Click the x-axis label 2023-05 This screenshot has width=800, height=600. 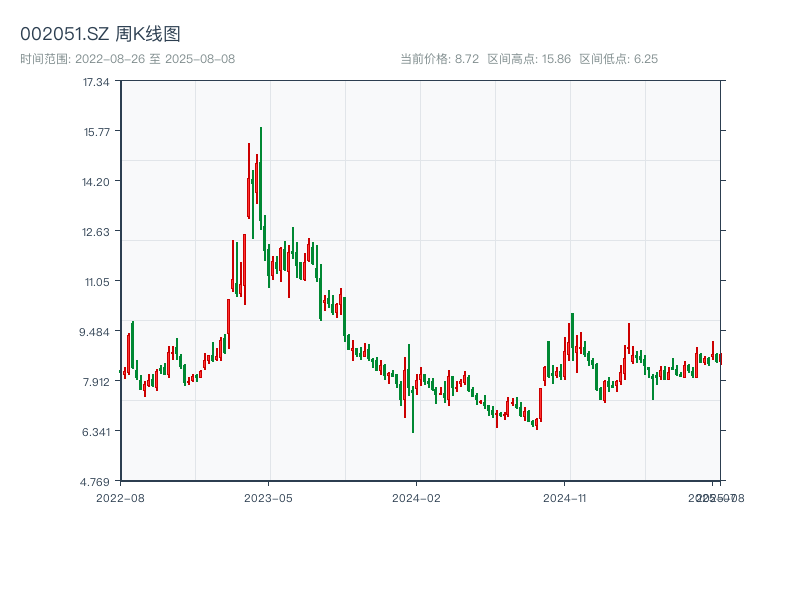[268, 498]
